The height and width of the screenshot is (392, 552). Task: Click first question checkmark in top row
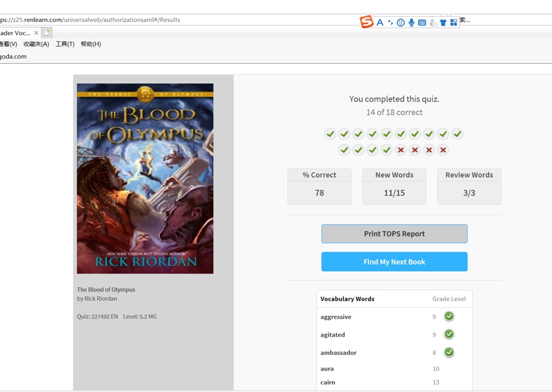coord(330,134)
